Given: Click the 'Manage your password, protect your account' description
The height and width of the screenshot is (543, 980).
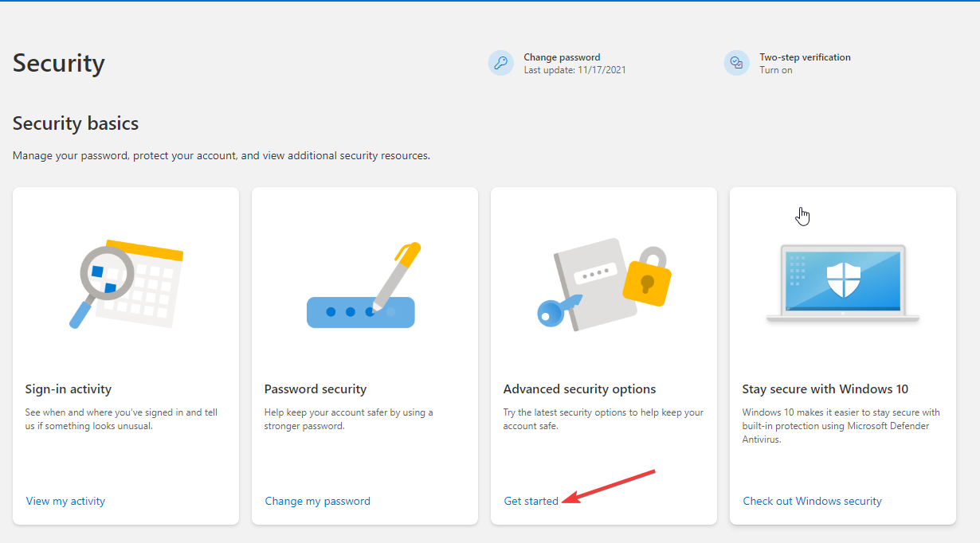Looking at the screenshot, I should 221,155.
